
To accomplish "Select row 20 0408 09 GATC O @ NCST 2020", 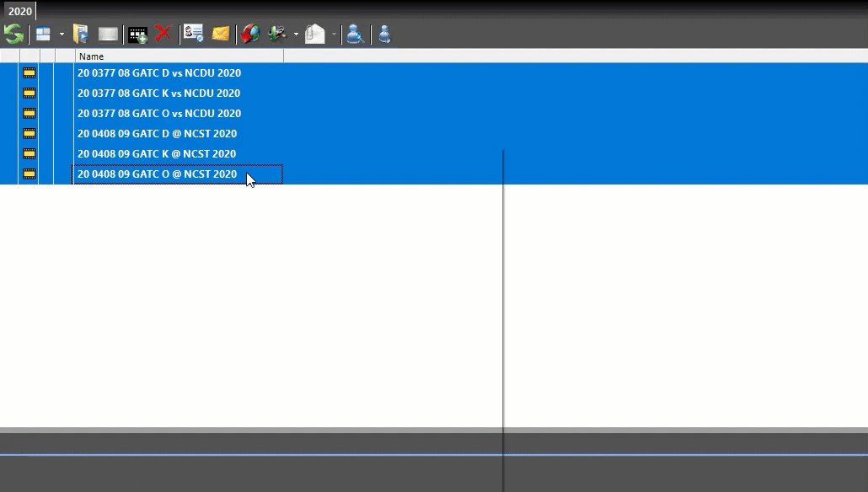I will (x=434, y=174).
